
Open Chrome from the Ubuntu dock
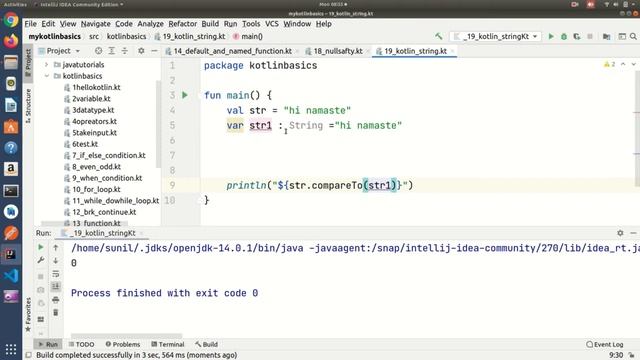point(11,19)
